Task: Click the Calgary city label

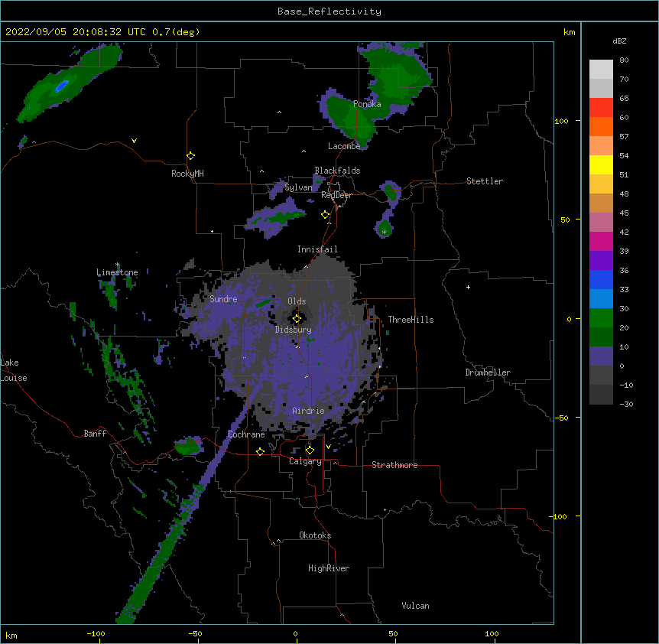Action: tap(305, 461)
